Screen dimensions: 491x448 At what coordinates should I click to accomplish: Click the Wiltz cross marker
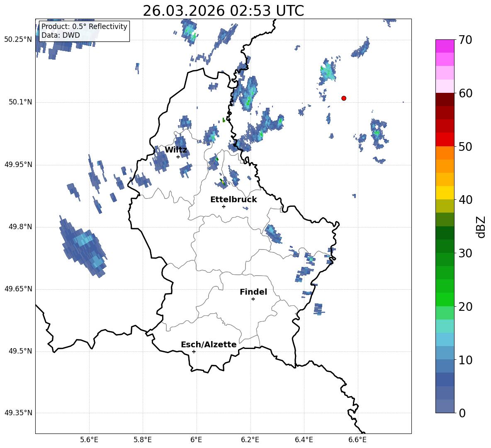point(178,157)
